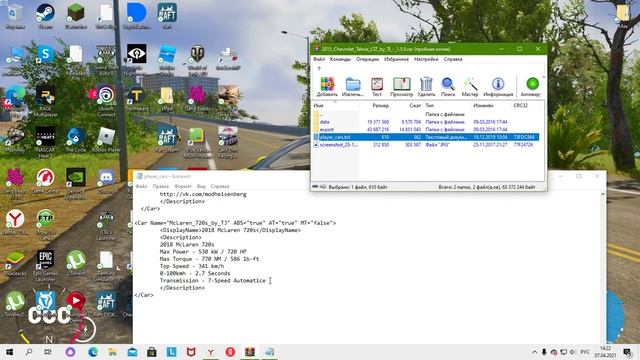Click the The Cycle desktop icon
The image size is (640, 360).
point(76,140)
